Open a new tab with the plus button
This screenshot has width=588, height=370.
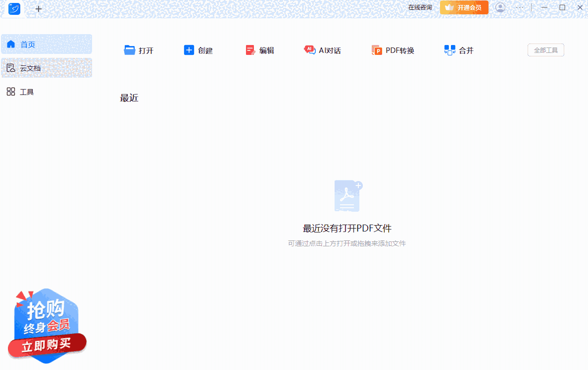point(38,8)
